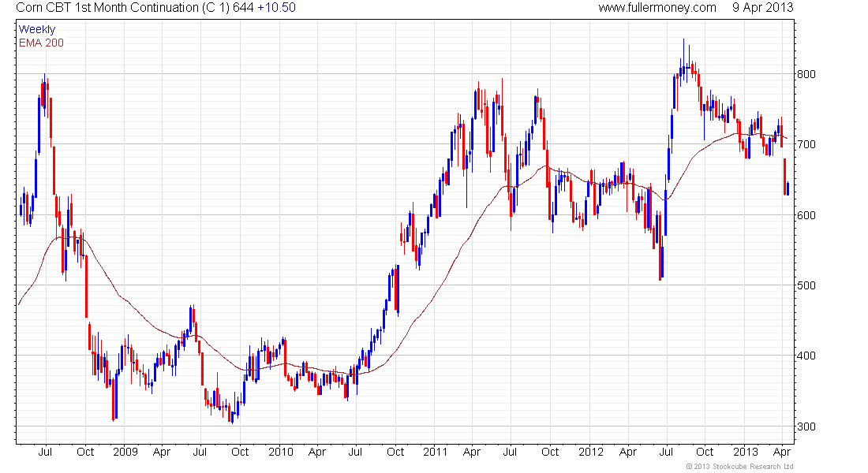This screenshot has width=868, height=473.
Task: Click the Stockcube Research Ltd copyright text
Action: (739, 467)
